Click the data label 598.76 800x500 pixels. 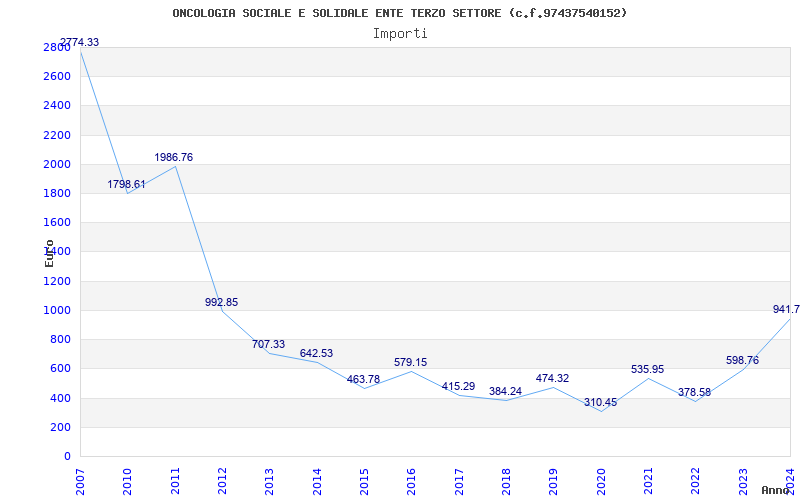742,360
